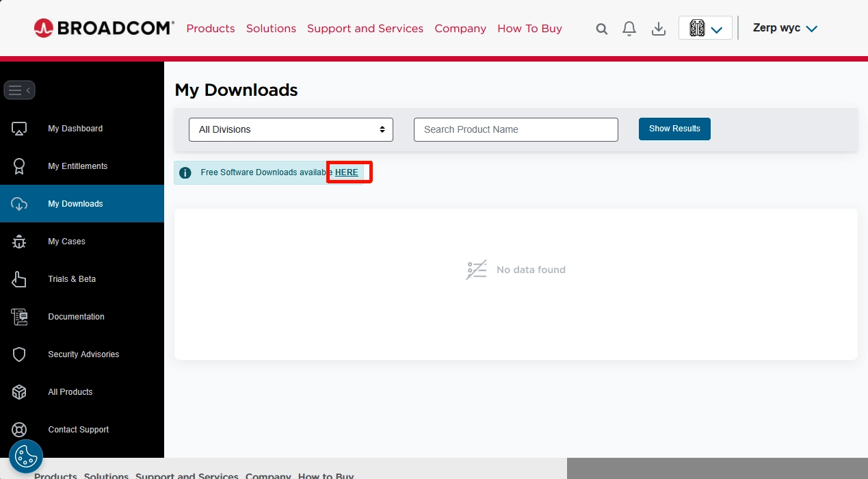Focus the Search Product Name field
The image size is (868, 479).
coord(516,129)
